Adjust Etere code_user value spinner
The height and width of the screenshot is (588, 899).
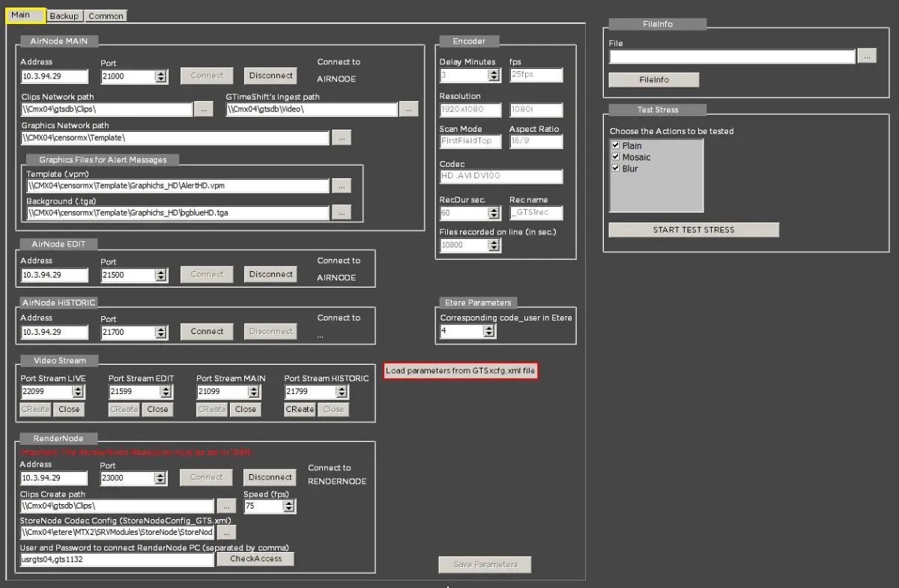(x=499, y=331)
